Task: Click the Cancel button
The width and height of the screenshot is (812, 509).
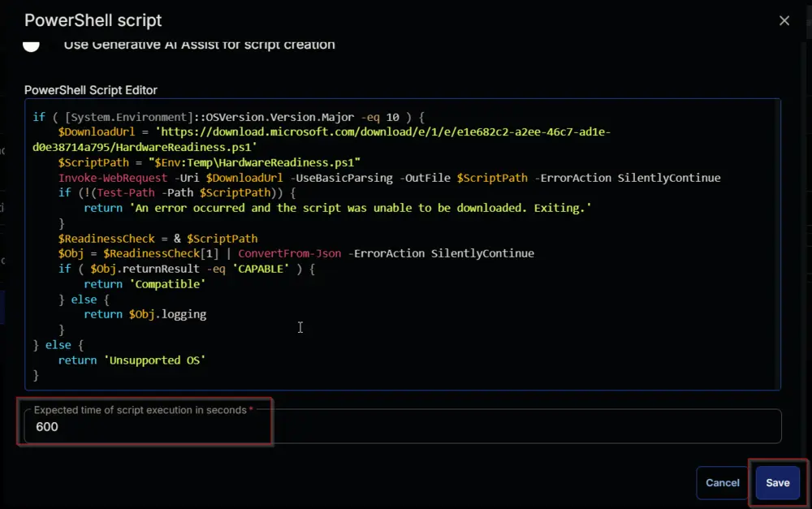Action: 723,482
